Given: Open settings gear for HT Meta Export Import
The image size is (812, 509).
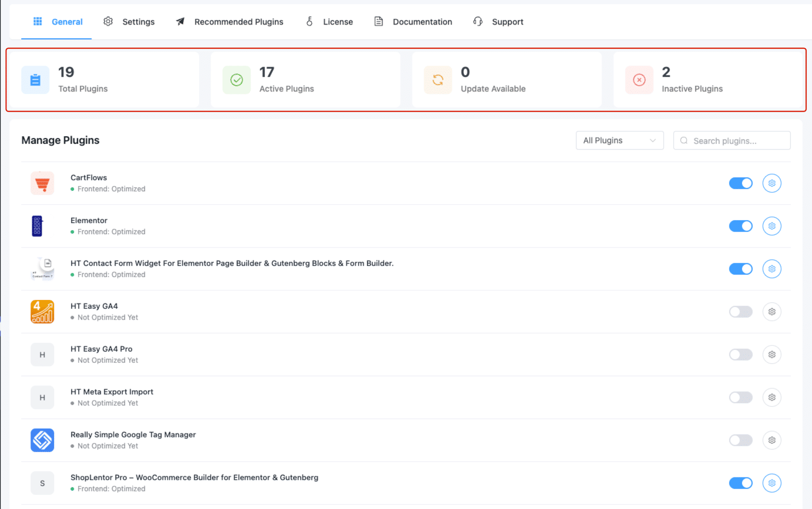Looking at the screenshot, I should point(771,397).
